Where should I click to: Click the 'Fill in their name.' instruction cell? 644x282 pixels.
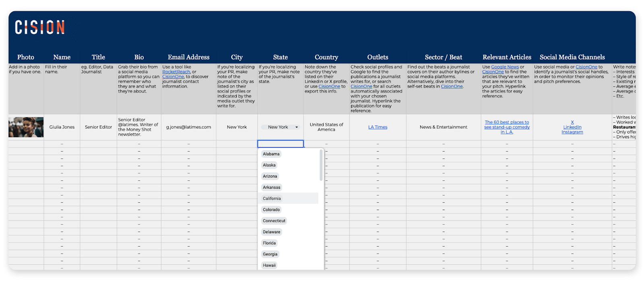[x=62, y=89]
